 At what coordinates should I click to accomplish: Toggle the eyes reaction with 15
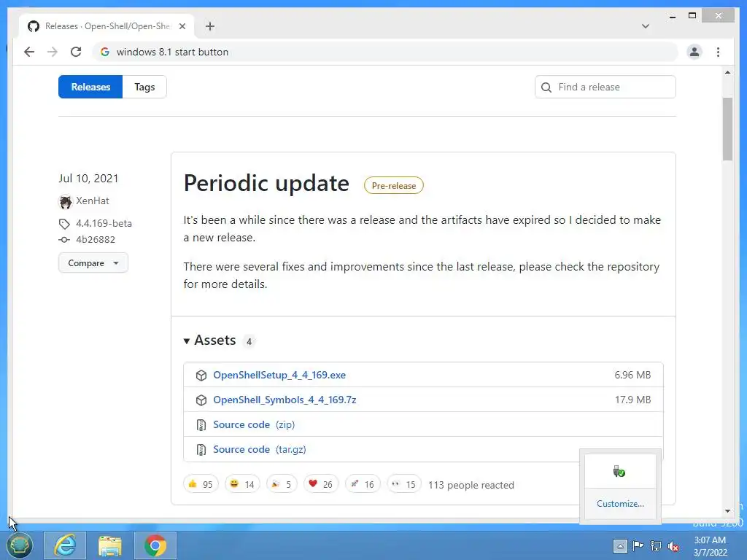pyautogui.click(x=403, y=484)
